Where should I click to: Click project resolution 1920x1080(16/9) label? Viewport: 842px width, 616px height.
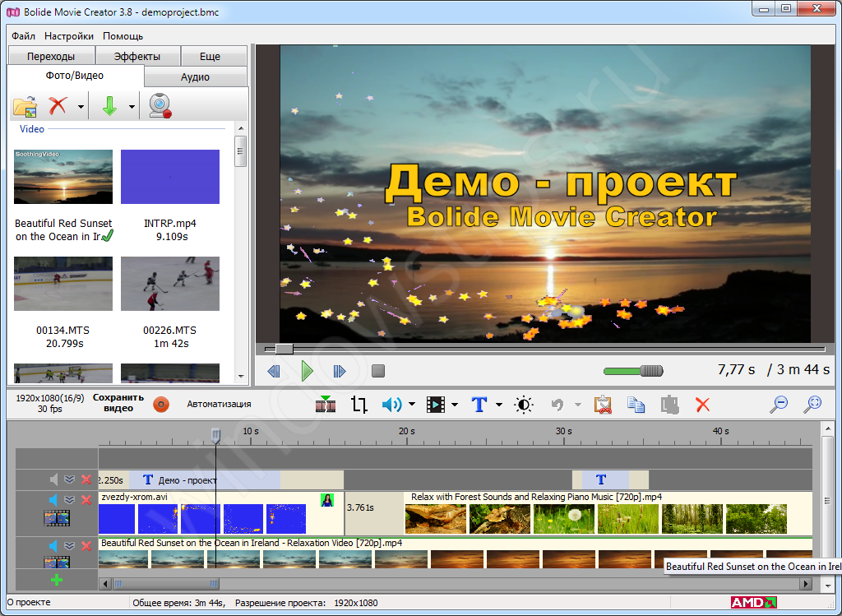point(50,398)
